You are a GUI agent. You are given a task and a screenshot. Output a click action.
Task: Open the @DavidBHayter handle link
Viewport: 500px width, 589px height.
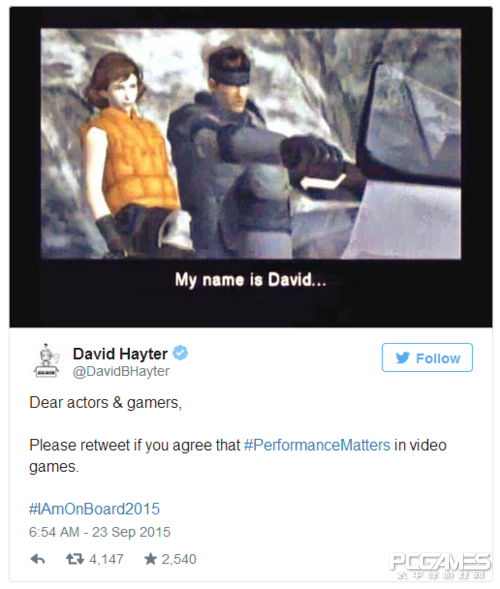tap(121, 372)
